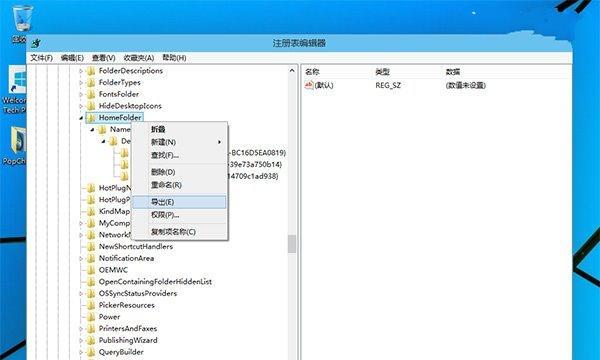Click the OEMWC key folder icon
The width and height of the screenshot is (600, 360).
[91, 270]
